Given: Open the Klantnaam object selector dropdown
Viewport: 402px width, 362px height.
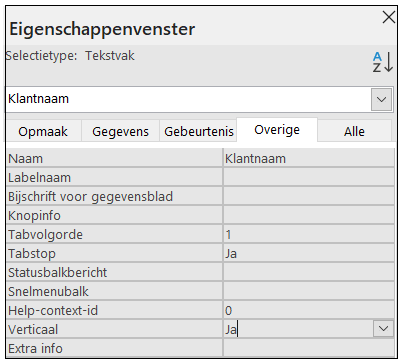Looking at the screenshot, I should coord(381,99).
